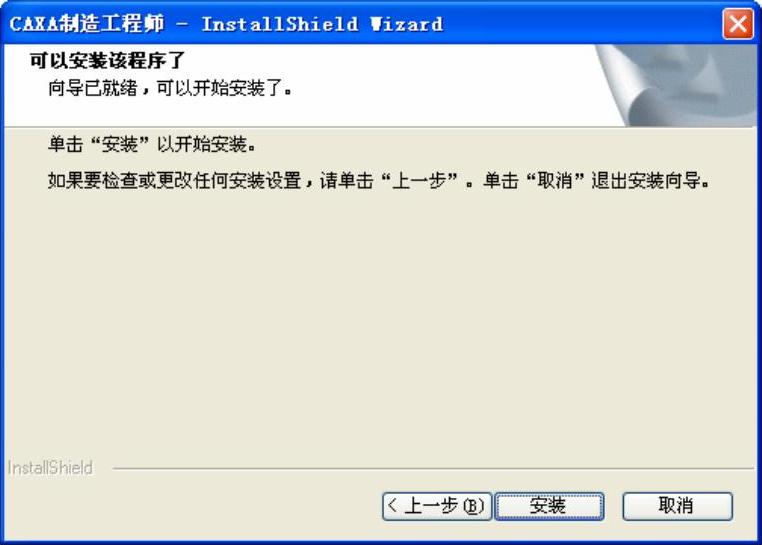
Task: Click the quoted word "上一步" in the paragraph
Action: tap(419, 181)
